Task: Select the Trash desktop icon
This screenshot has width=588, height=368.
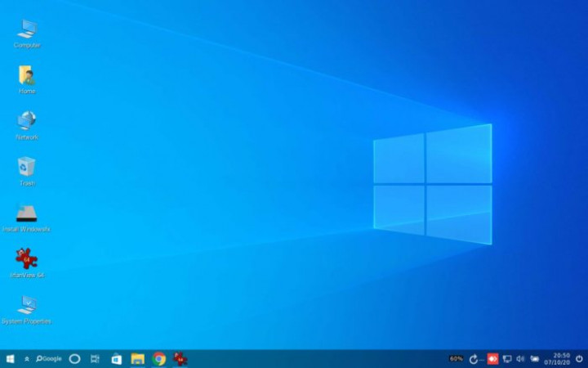Action: pos(27,172)
